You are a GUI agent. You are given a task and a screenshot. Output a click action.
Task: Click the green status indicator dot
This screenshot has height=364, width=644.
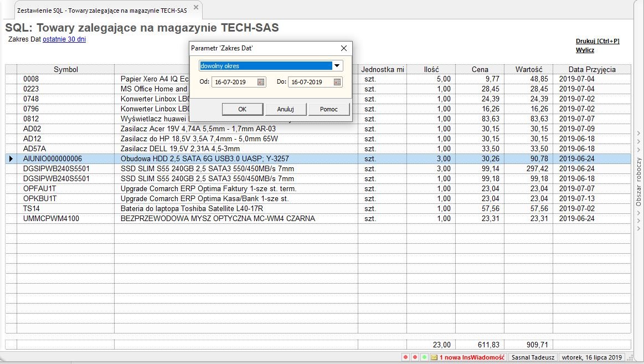tap(424, 357)
